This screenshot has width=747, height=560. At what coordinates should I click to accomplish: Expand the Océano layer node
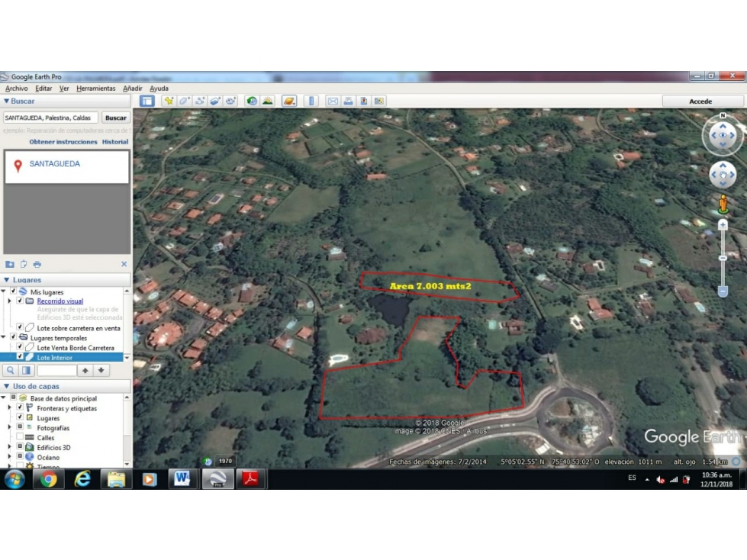click(9, 457)
